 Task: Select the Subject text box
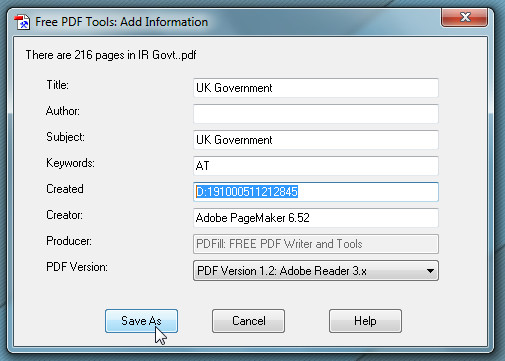click(316, 140)
